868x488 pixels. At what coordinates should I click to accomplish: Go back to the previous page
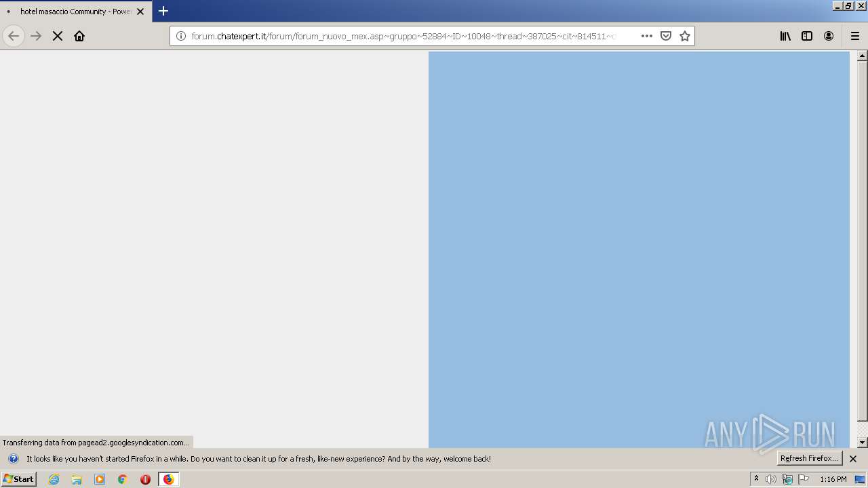click(x=14, y=36)
